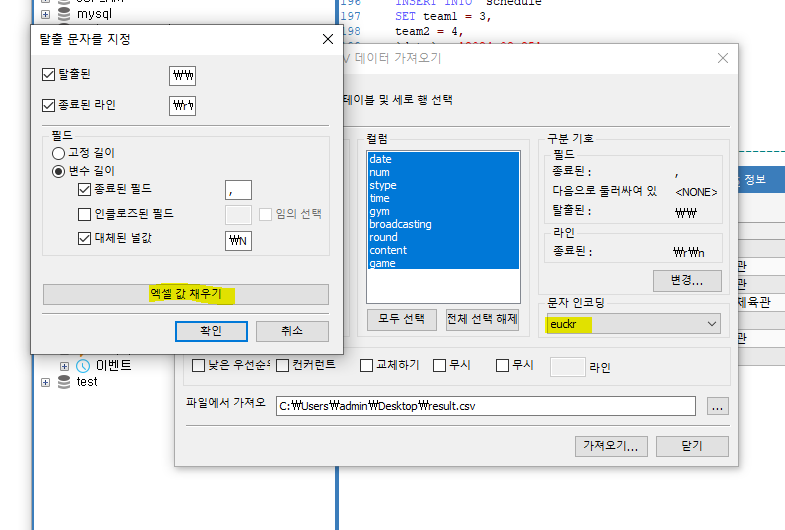785x530 pixels.
Task: Click the 대체된 널값 input field
Action: coord(238,241)
